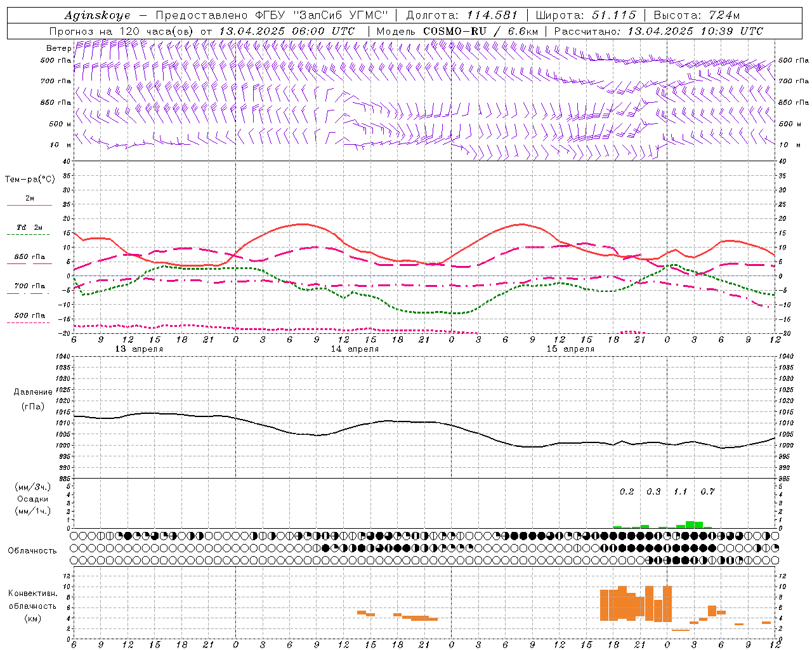Click the Td 2м dew point legend entry
812x650 pixels.
pos(30,227)
